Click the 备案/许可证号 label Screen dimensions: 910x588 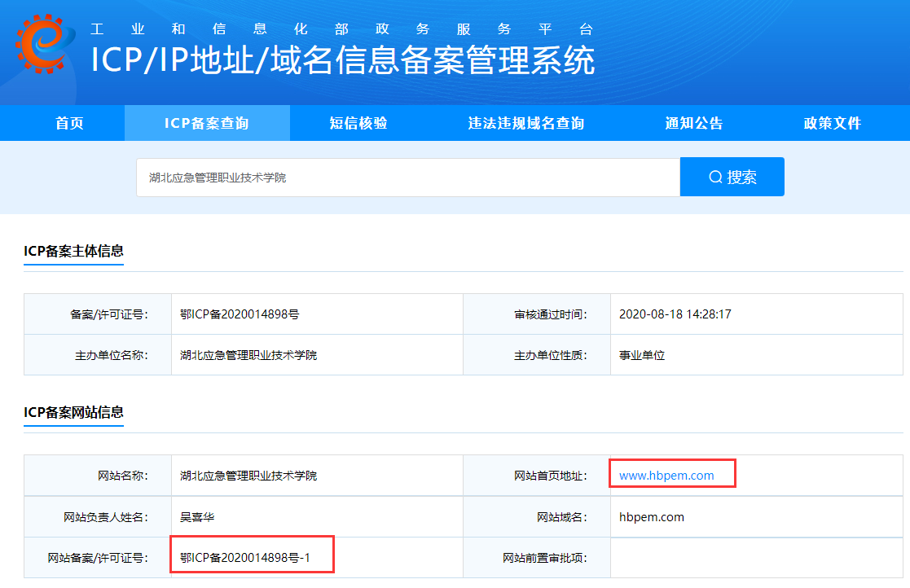(x=109, y=314)
